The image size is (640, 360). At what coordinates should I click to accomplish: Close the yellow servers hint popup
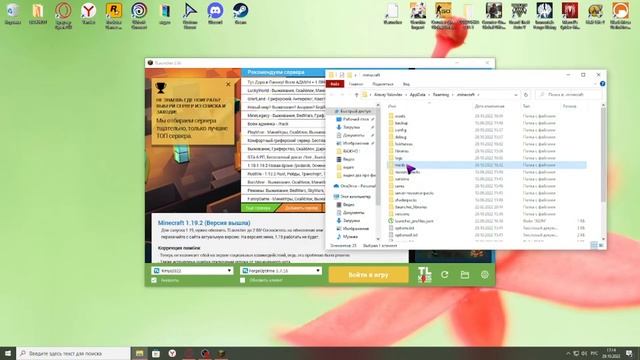(x=228, y=84)
